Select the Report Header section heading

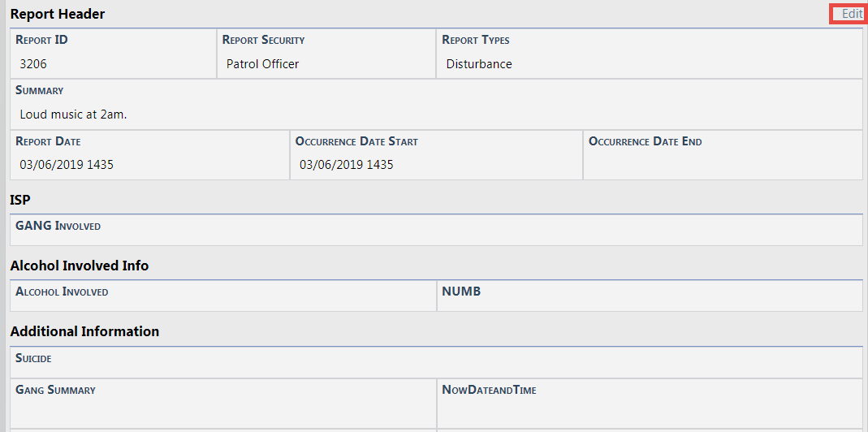pyautogui.click(x=58, y=14)
